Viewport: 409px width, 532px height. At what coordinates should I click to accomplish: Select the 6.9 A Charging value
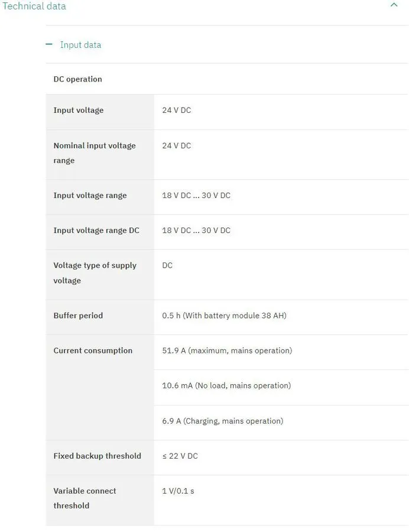pyautogui.click(x=222, y=421)
